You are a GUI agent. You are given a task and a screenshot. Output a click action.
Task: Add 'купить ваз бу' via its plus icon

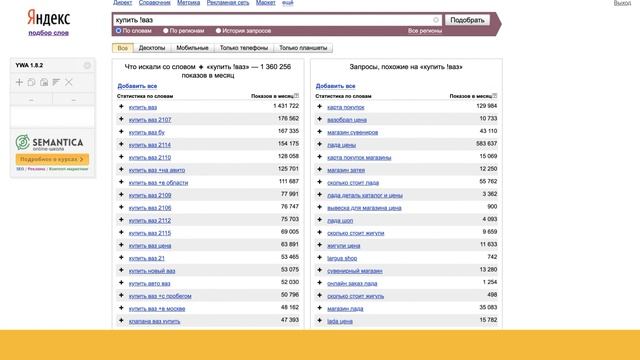coord(121,132)
